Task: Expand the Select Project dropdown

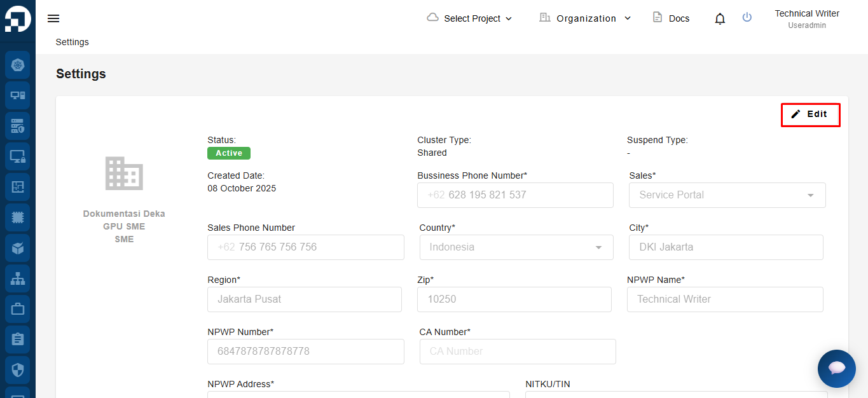Action: tap(469, 18)
